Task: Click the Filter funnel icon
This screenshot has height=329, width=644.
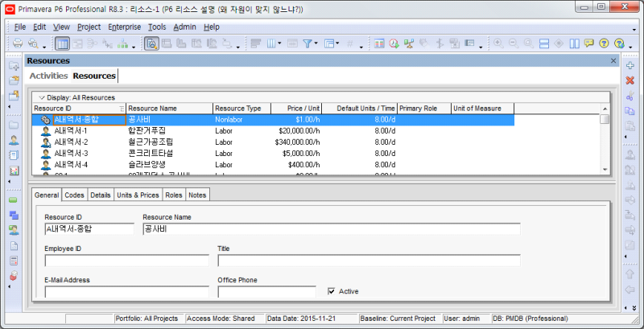Action: (308, 43)
